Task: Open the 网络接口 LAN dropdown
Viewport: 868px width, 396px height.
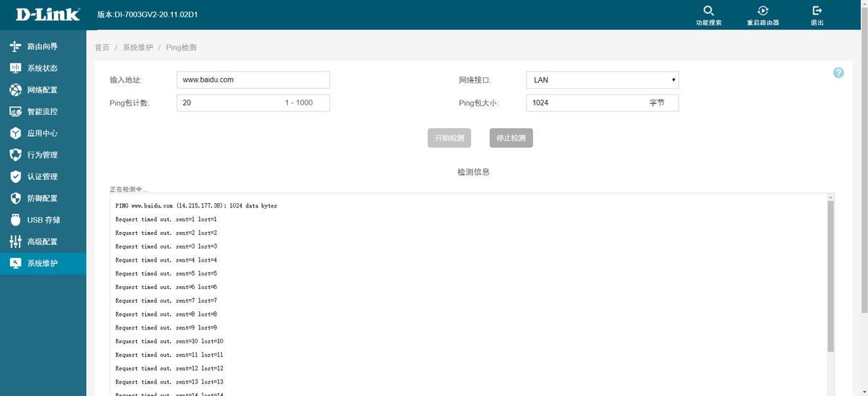Action: point(603,80)
